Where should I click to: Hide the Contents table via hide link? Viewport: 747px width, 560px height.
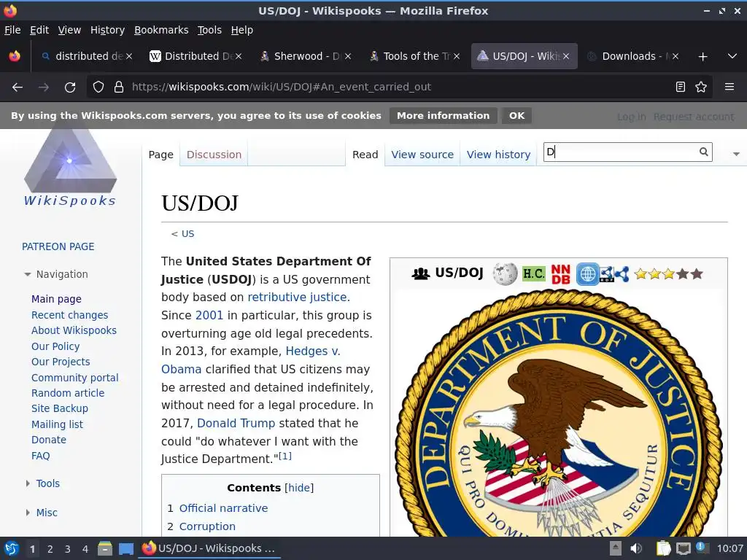(298, 488)
